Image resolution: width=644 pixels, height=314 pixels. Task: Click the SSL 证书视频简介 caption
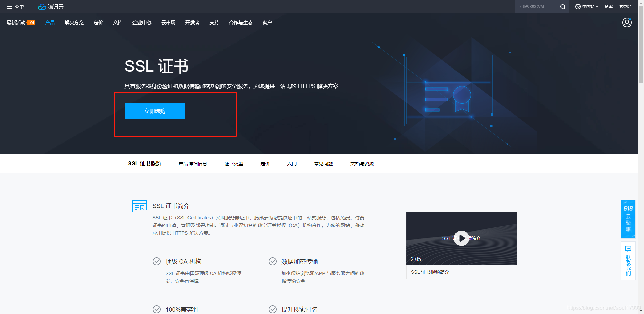[x=430, y=272]
